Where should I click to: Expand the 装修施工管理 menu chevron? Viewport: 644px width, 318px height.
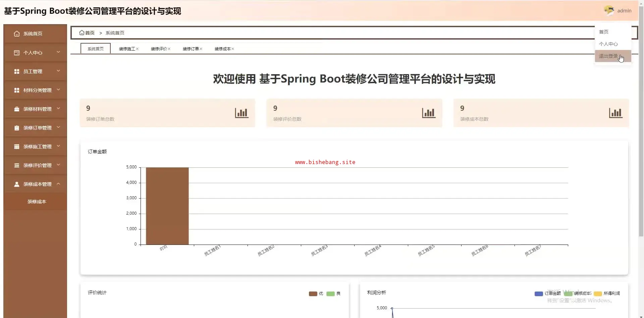click(58, 146)
